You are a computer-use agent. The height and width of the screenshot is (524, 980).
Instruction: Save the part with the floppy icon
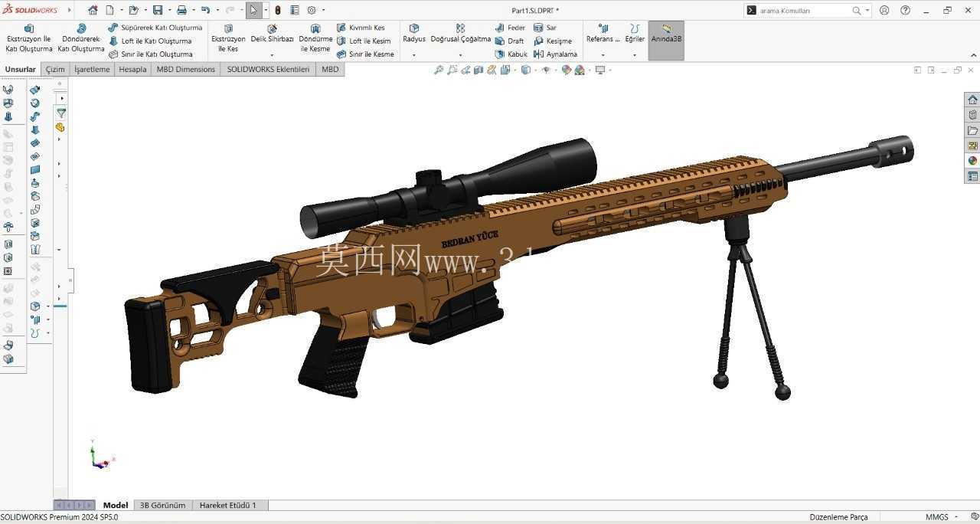point(157,10)
